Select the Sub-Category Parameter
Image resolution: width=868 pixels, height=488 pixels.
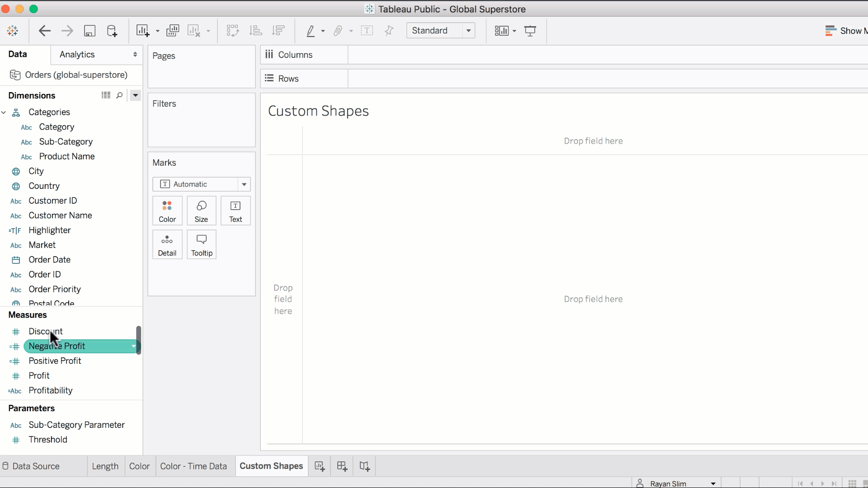click(x=76, y=425)
